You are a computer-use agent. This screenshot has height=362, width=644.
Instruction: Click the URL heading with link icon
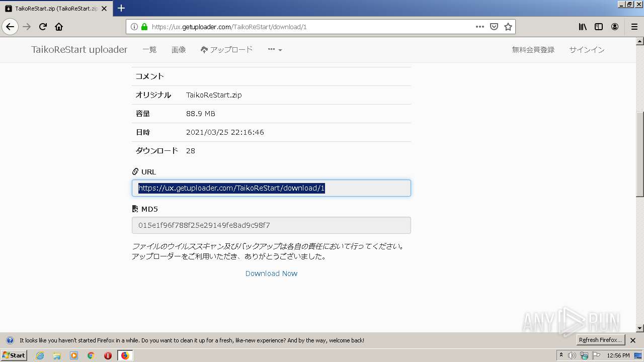(x=144, y=172)
